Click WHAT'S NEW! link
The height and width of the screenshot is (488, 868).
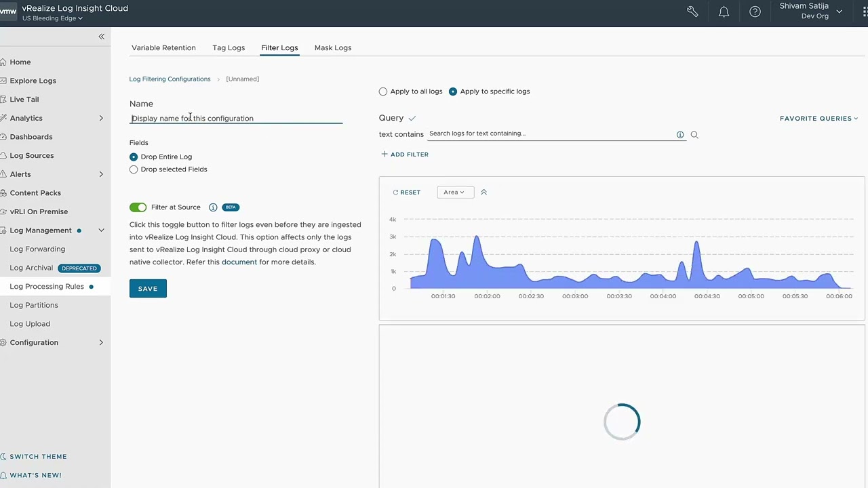(x=35, y=475)
